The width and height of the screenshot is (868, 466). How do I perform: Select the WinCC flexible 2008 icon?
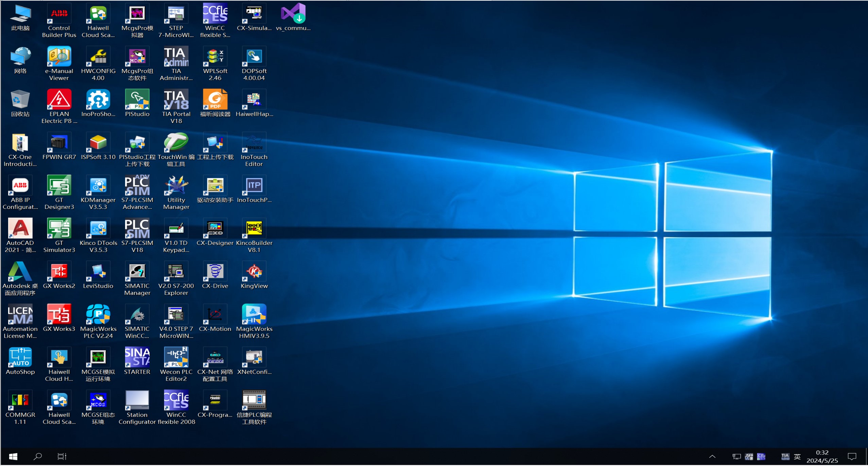[176, 407]
